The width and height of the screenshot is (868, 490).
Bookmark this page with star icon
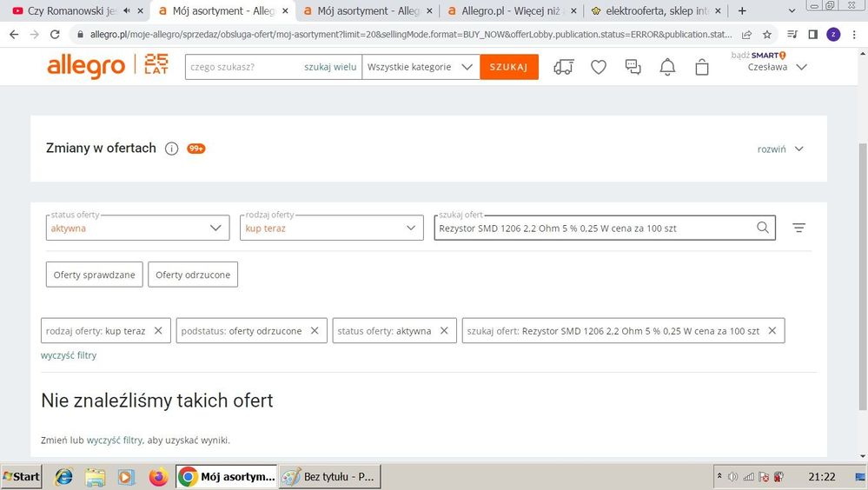pyautogui.click(x=766, y=35)
